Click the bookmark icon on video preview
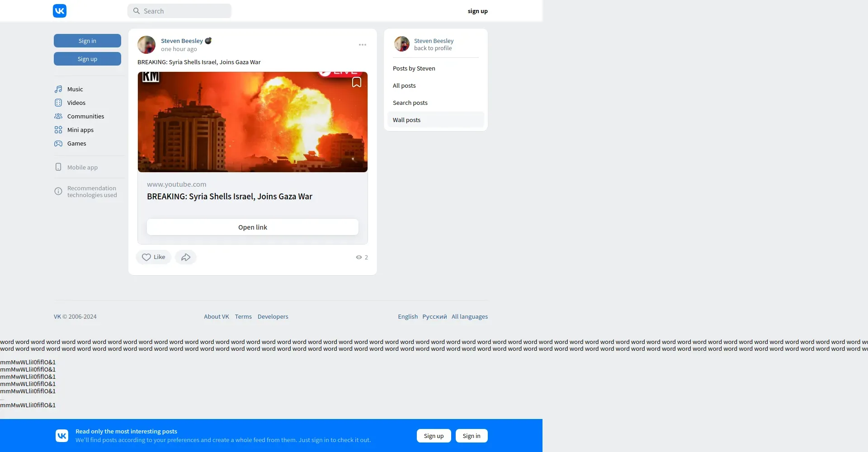This screenshot has height=452, width=868. (357, 82)
